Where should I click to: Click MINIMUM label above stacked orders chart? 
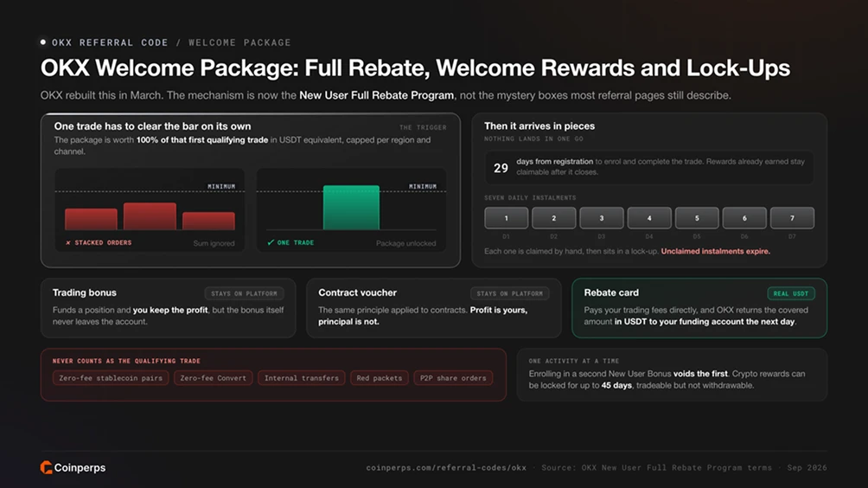[x=221, y=186]
